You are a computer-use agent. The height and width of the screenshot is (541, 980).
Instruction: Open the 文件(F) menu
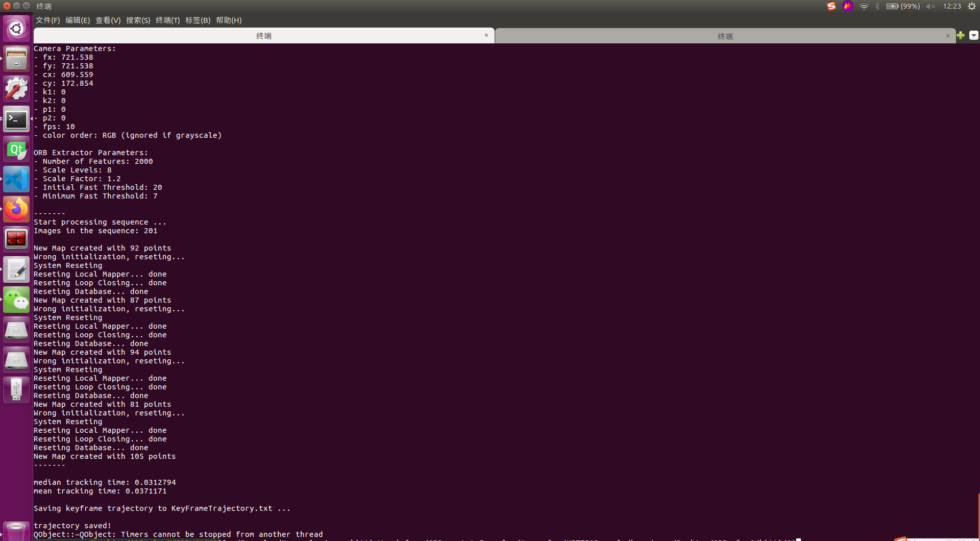point(48,20)
